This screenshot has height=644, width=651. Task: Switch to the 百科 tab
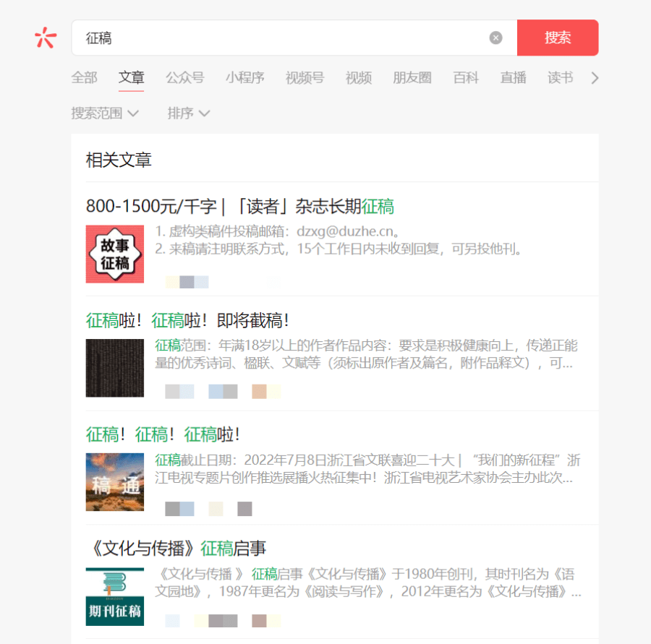click(465, 78)
